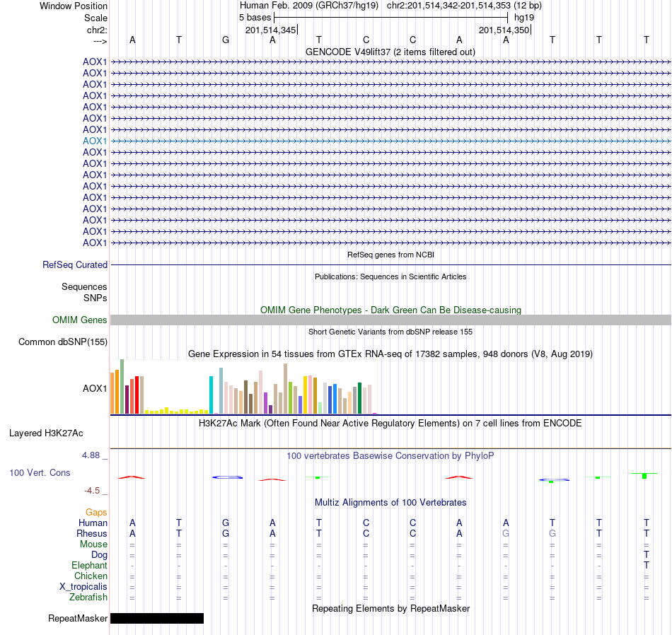Viewport: 672px width, 635px height.
Task: Click the blue PhyloP ellipse below the G base
Action: click(x=227, y=477)
